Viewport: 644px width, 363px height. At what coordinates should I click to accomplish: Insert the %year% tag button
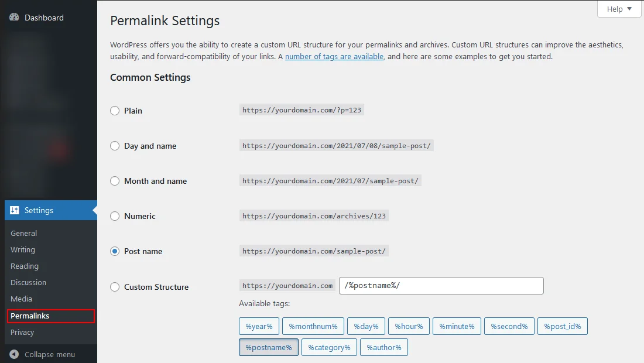click(x=259, y=326)
